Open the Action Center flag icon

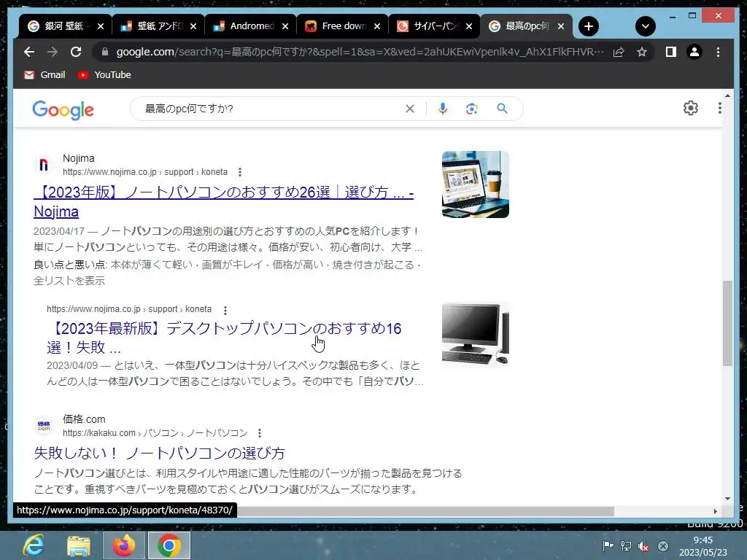[x=608, y=545]
